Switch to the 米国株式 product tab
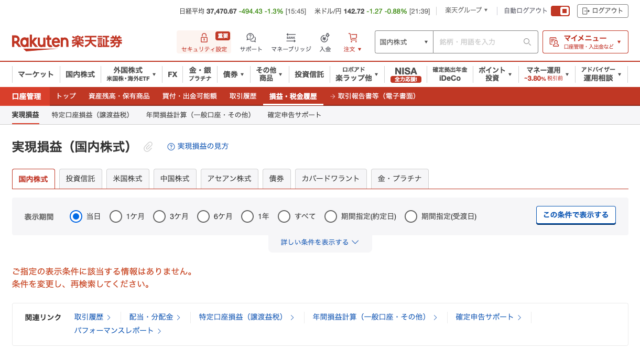 coord(128,179)
